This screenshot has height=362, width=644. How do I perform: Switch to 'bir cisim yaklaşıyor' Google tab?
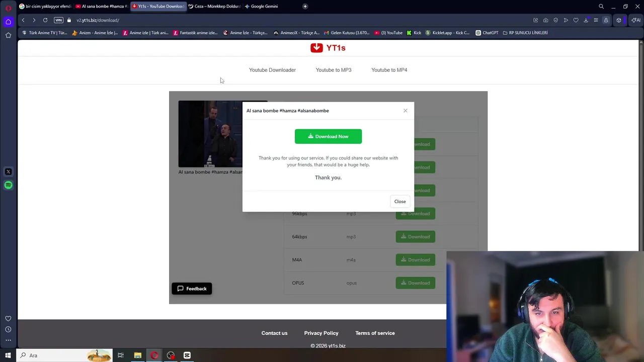point(45,7)
